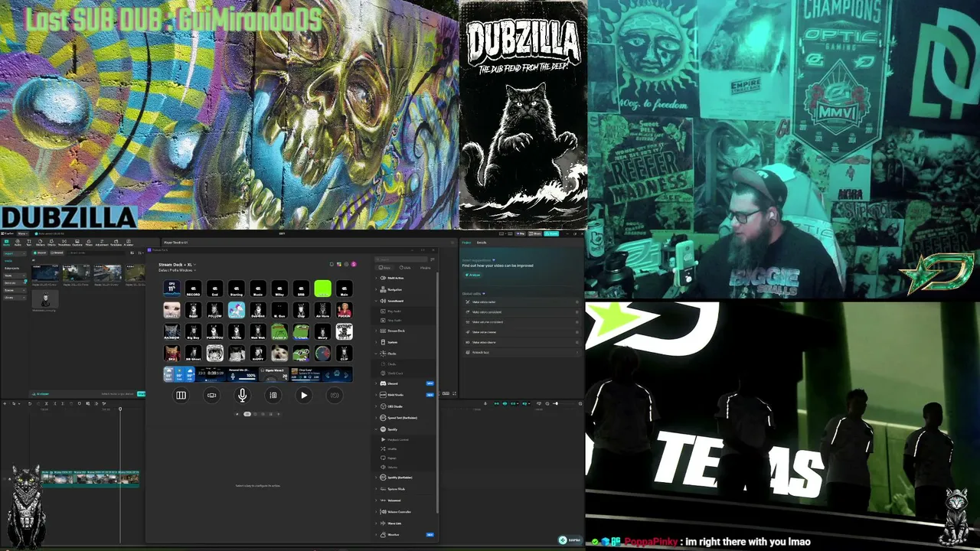Select the Air Horn sound key
The width and height of the screenshot is (980, 551).
[x=322, y=310]
